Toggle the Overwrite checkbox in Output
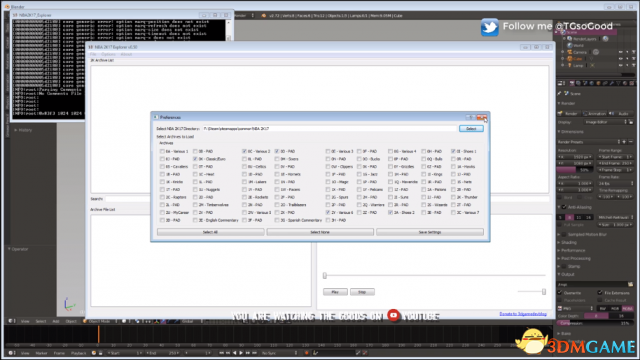 pos(560,293)
